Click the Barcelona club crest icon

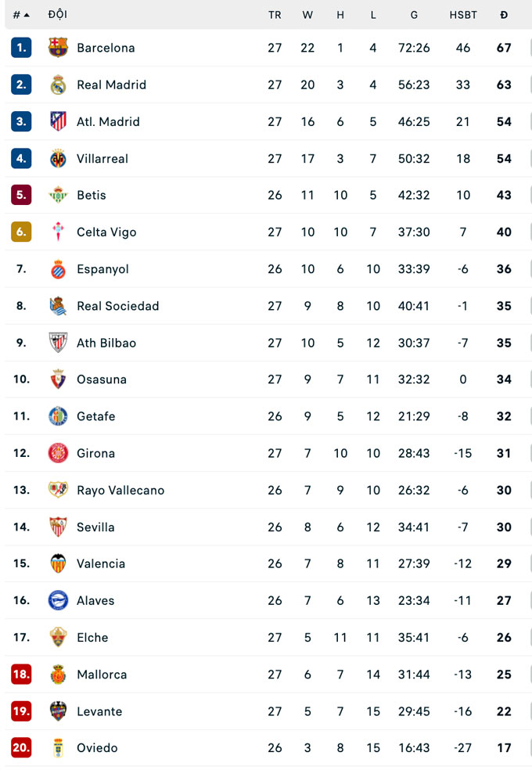tap(58, 48)
